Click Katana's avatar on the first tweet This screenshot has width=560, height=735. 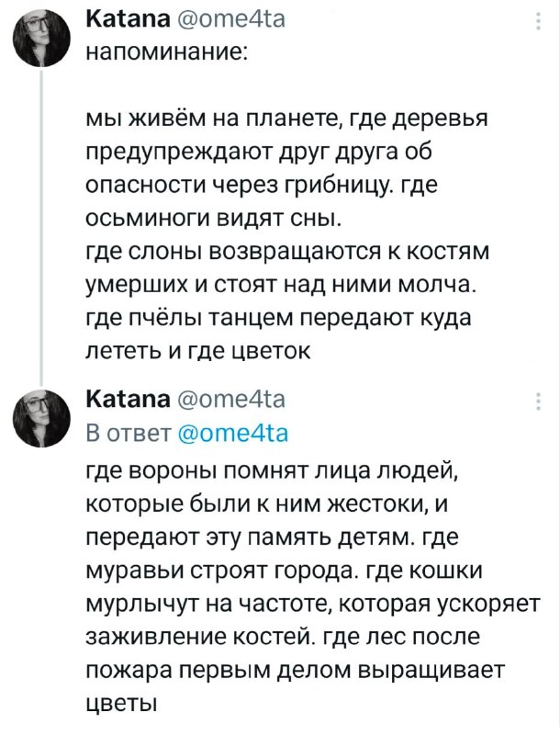[43, 39]
